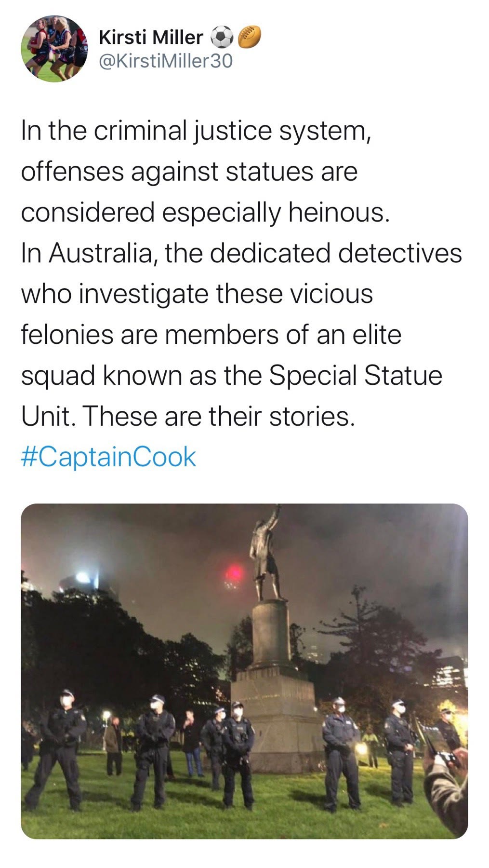Viewport: 489px width, 868px height.
Task: Click the red glowing light in sky
Action: point(233,573)
